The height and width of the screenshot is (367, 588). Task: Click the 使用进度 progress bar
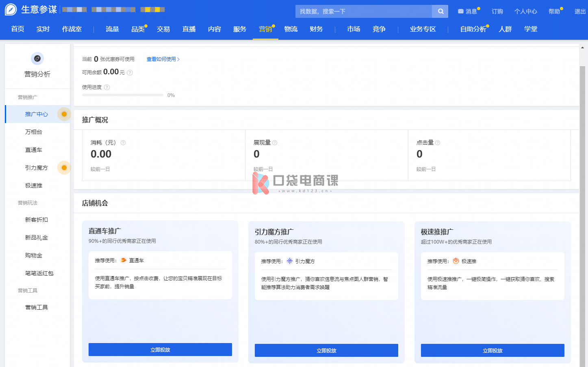tap(123, 95)
